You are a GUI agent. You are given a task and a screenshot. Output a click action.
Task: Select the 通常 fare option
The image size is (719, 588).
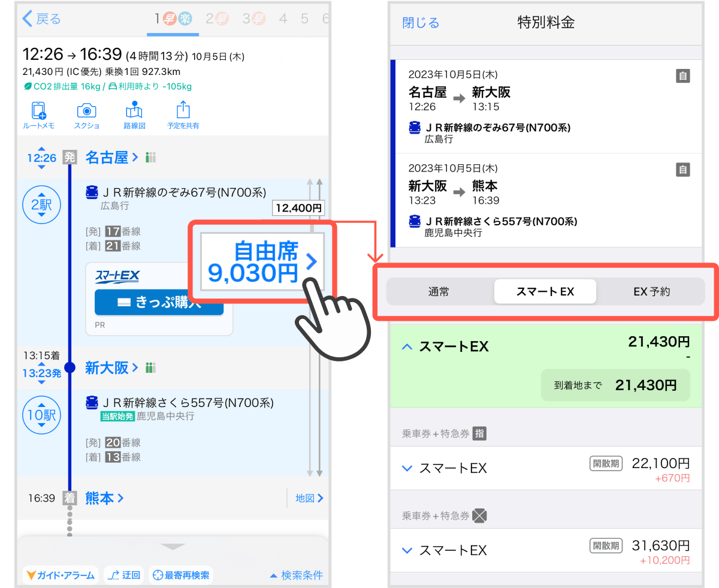pyautogui.click(x=439, y=291)
